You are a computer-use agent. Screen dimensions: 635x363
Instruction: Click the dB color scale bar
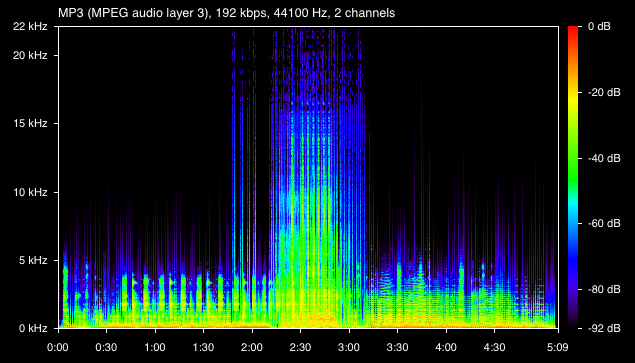pyautogui.click(x=573, y=177)
